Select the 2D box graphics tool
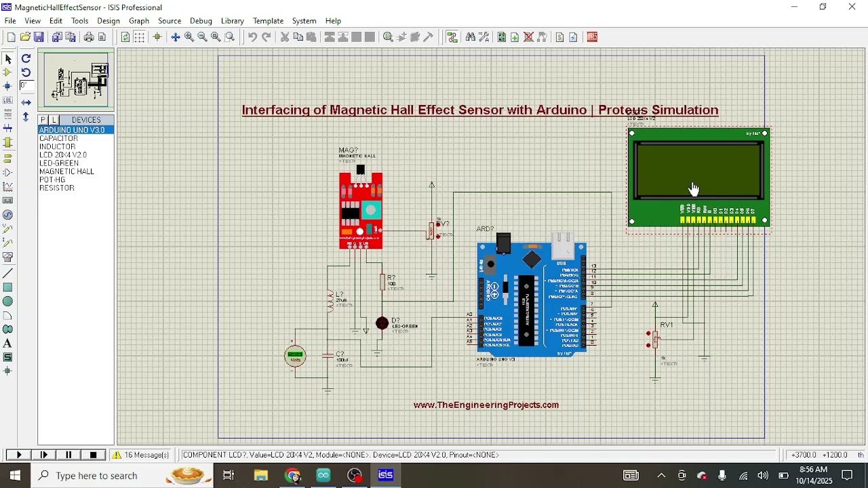 8,287
